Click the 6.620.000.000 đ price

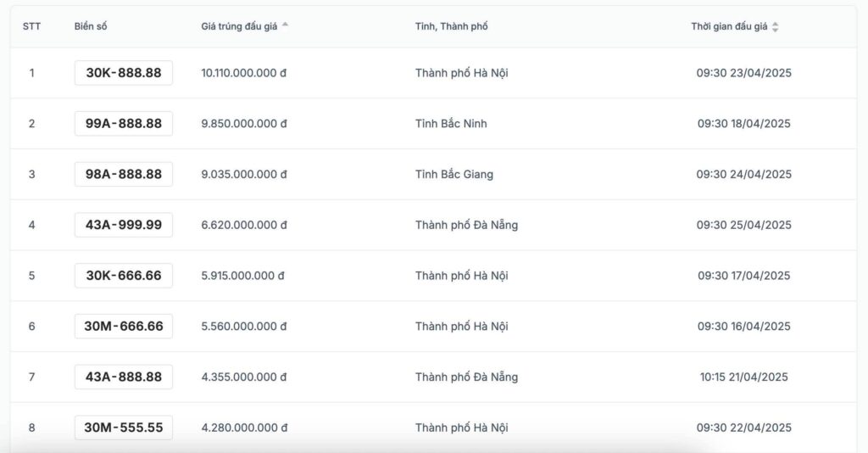pos(243,225)
